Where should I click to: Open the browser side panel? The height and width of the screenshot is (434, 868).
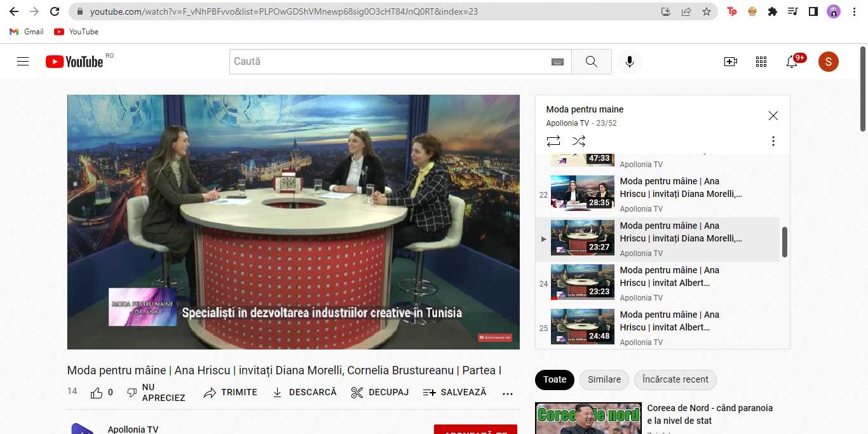[x=813, y=11]
